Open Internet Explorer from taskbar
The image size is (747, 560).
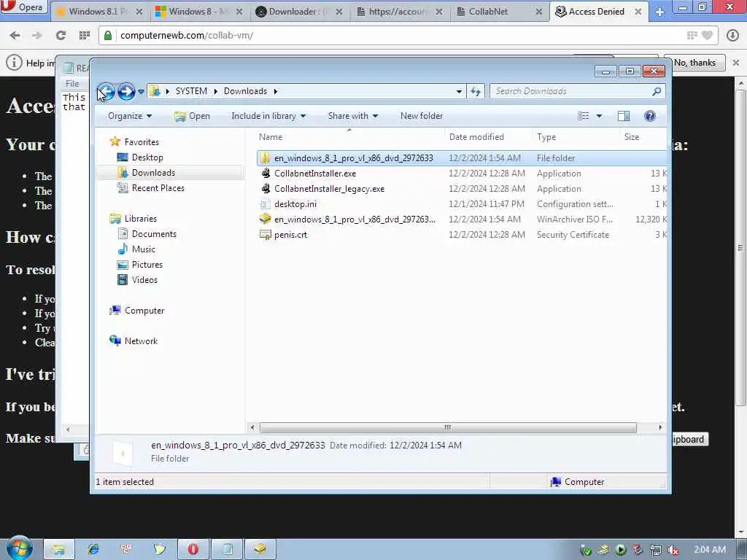coord(93,549)
